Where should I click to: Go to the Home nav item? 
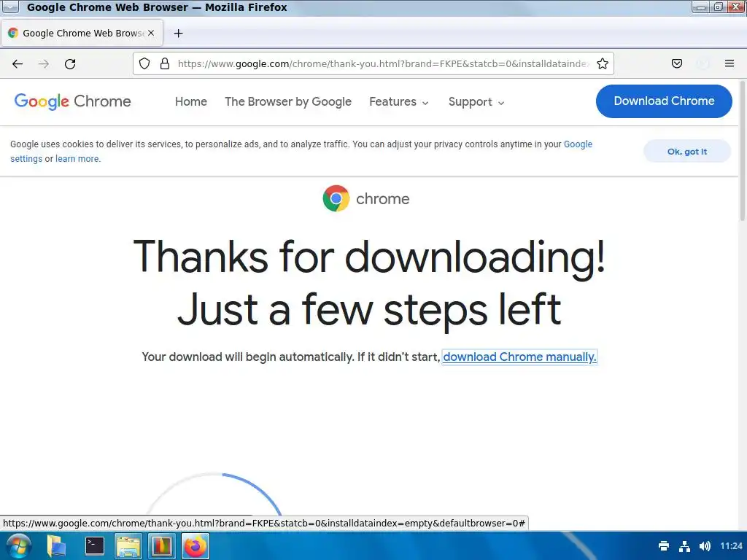click(x=191, y=101)
